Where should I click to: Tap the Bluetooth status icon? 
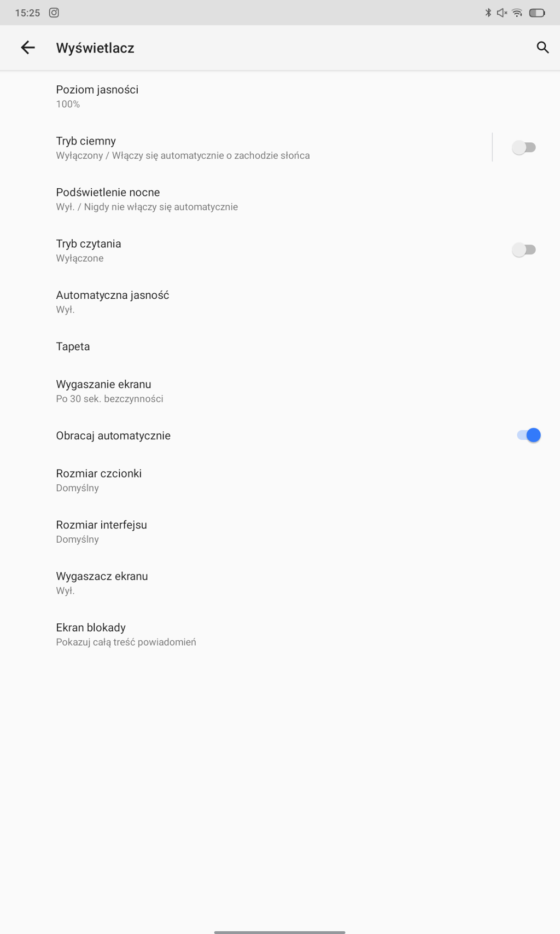pyautogui.click(x=488, y=13)
